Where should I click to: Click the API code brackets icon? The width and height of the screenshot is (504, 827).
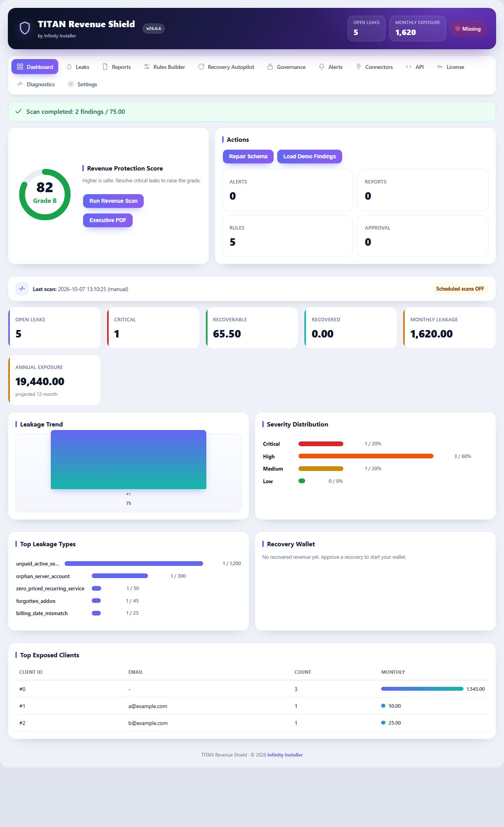click(x=409, y=67)
